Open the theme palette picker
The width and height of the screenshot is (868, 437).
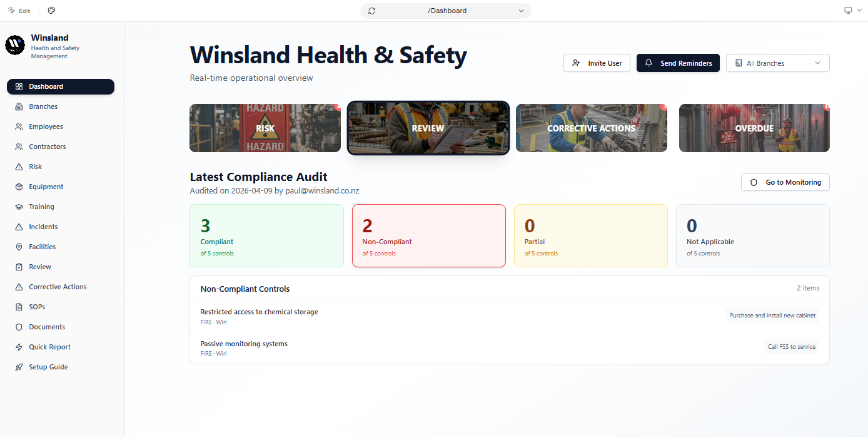point(51,10)
